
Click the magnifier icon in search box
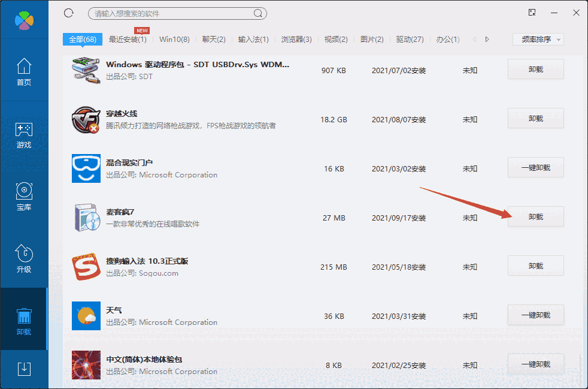click(257, 13)
